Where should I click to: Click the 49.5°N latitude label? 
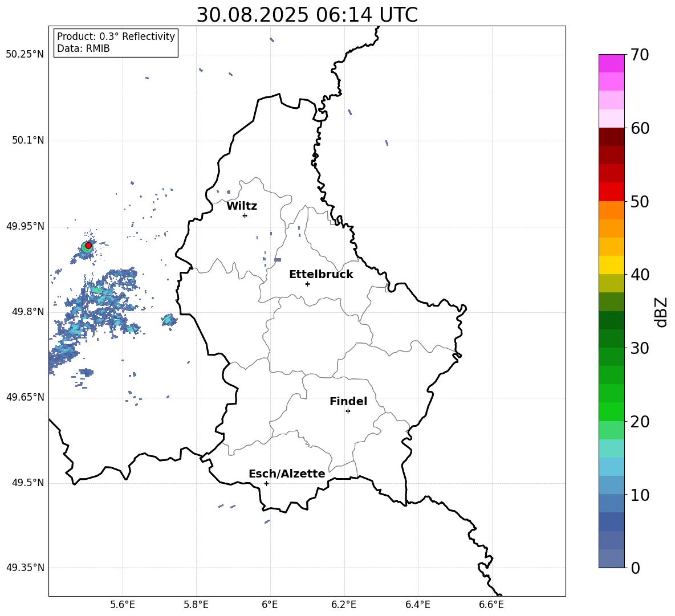coord(27,483)
